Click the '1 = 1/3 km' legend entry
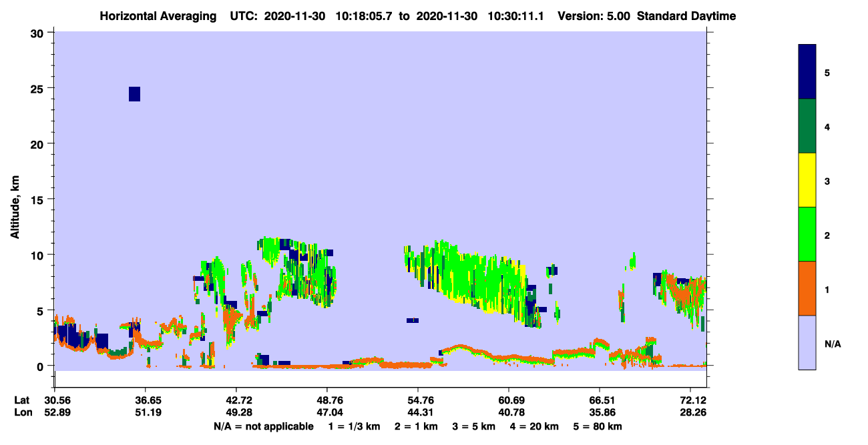The height and width of the screenshot is (445, 868). tap(353, 426)
